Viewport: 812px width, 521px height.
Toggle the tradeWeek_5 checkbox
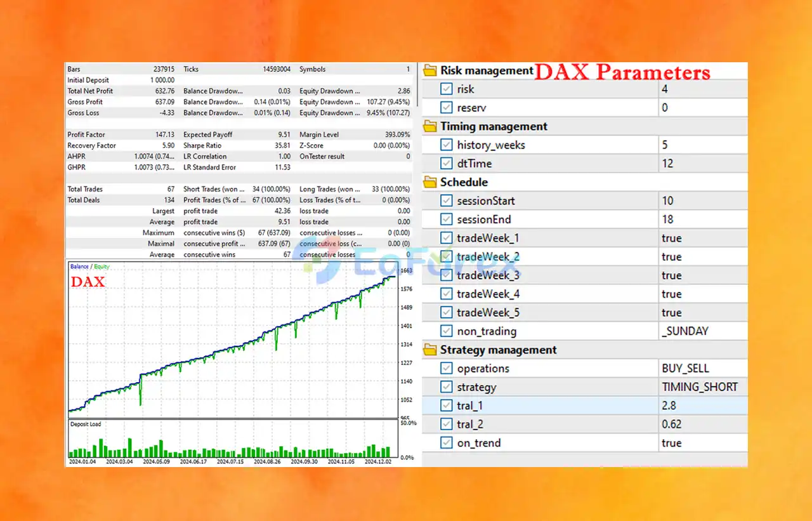(447, 313)
